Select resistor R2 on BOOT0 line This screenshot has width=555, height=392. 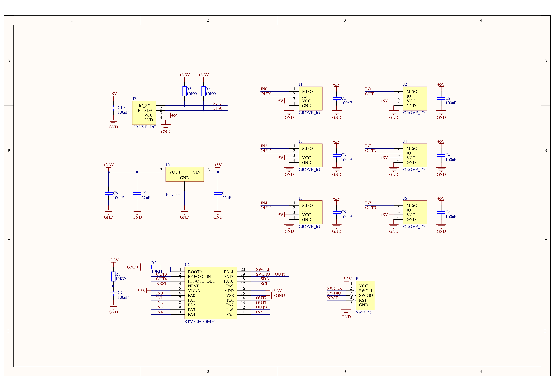[156, 267]
